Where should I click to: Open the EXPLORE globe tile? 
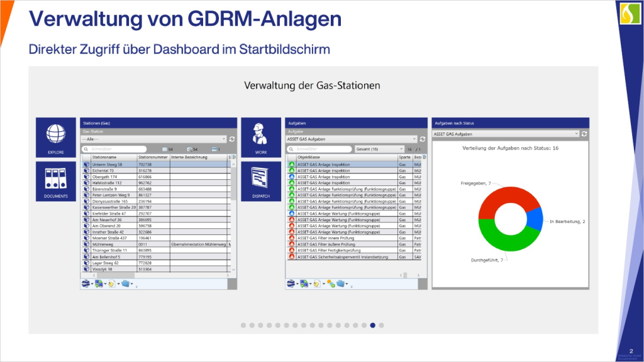click(x=55, y=137)
